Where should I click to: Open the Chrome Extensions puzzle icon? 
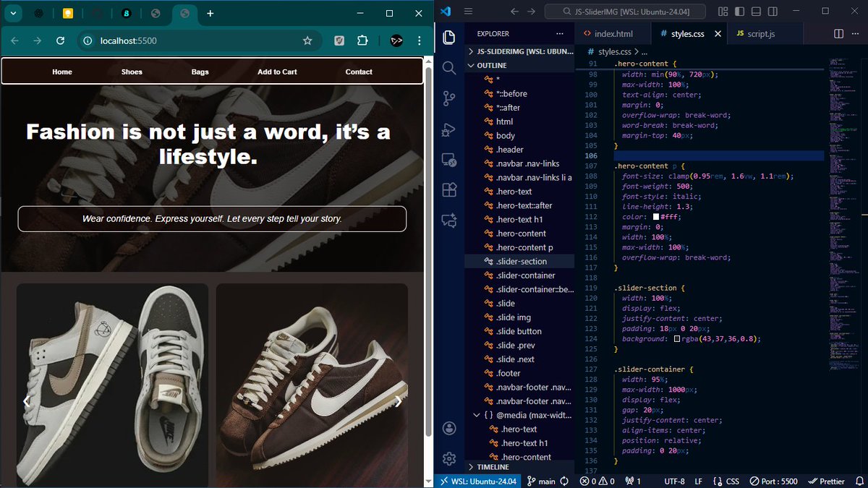point(363,40)
